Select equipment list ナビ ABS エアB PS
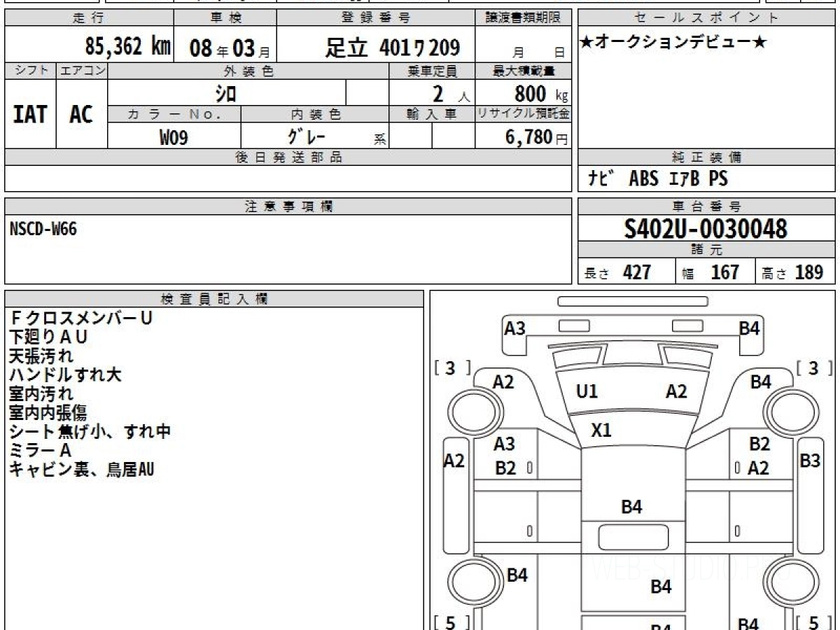840x630 pixels. tap(657, 179)
